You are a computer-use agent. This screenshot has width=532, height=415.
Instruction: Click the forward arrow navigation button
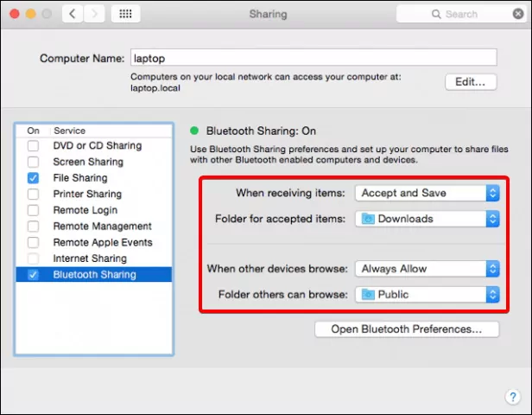[94, 14]
